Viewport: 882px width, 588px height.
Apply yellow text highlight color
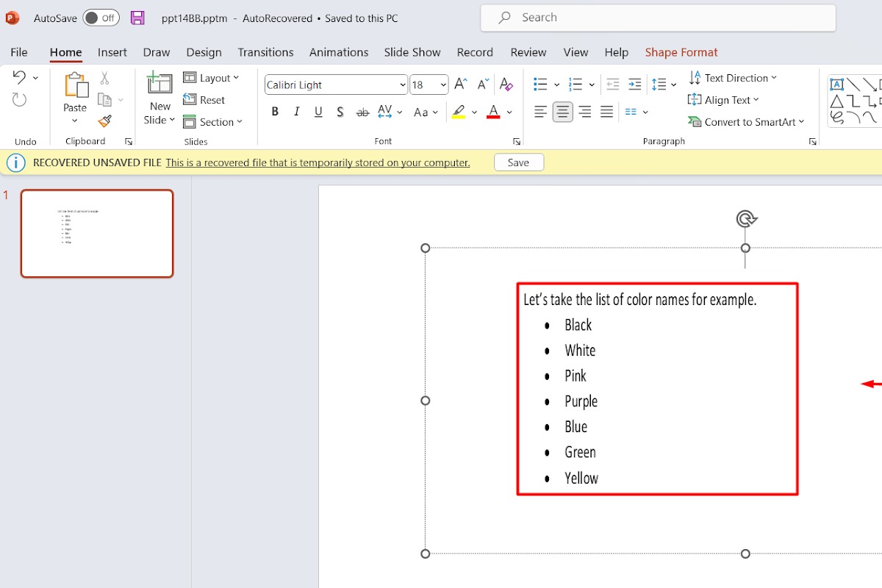[459, 112]
